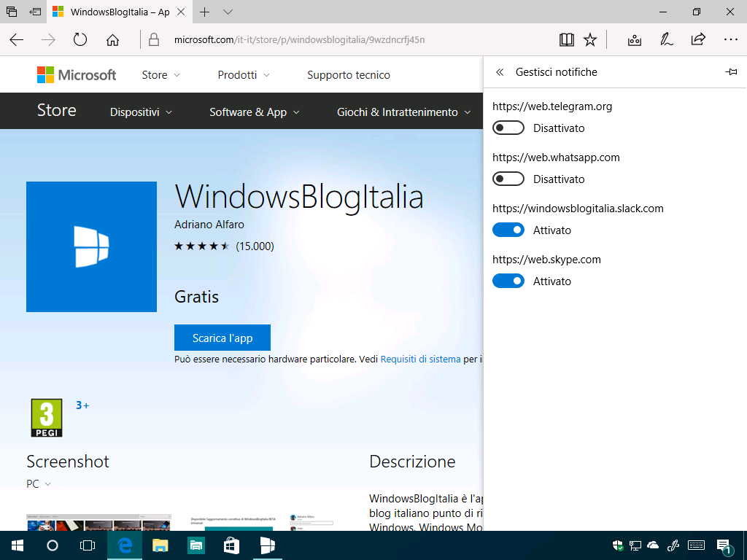The width and height of the screenshot is (747, 560).
Task: Click the OneDrive tray icon
Action: click(x=653, y=545)
